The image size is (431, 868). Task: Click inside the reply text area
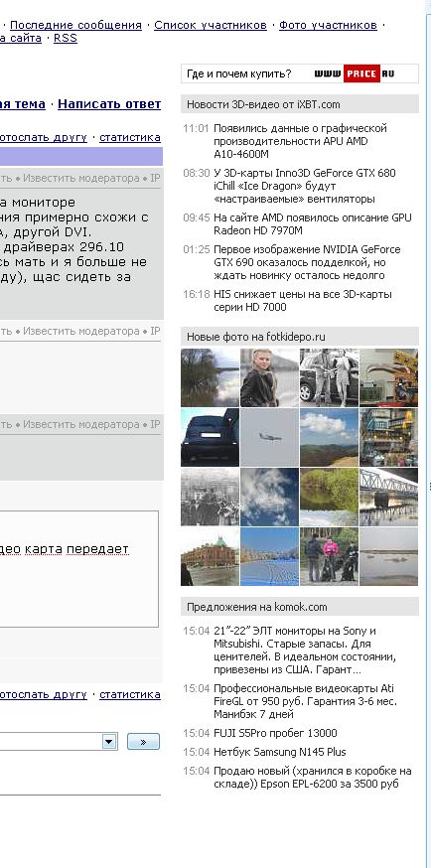77,568
